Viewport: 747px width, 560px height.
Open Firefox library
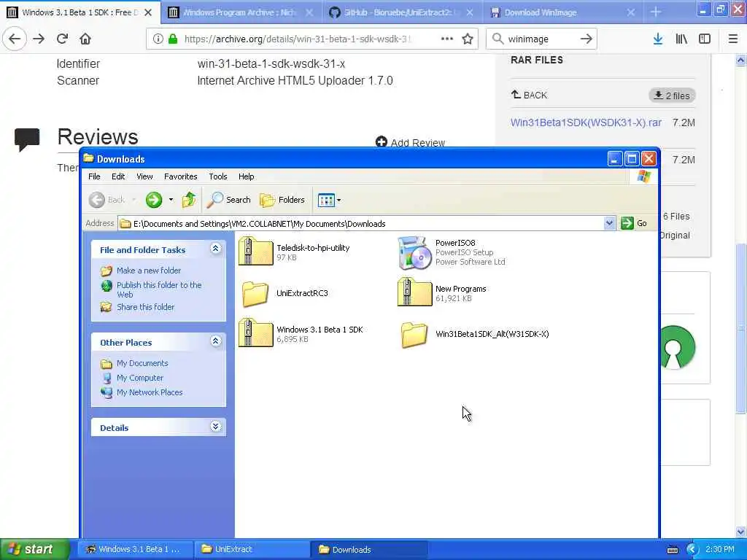[681, 39]
